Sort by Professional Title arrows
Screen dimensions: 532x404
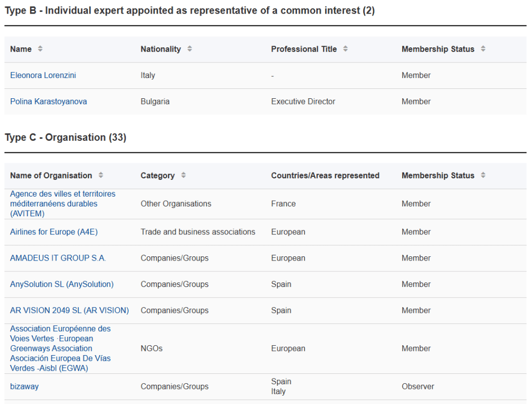point(345,49)
